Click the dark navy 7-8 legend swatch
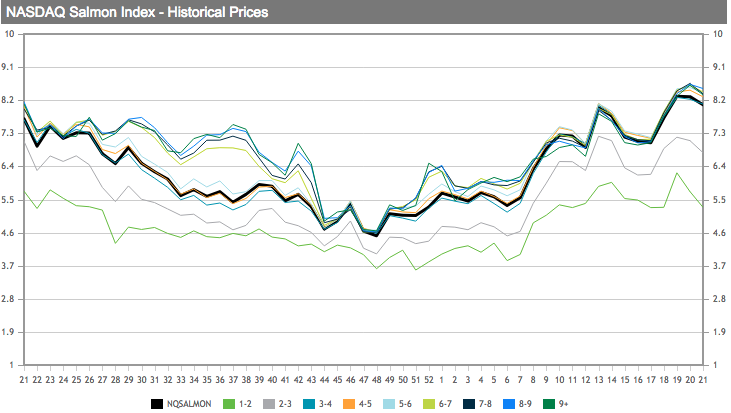This screenshot has height=413, width=731. [x=469, y=404]
